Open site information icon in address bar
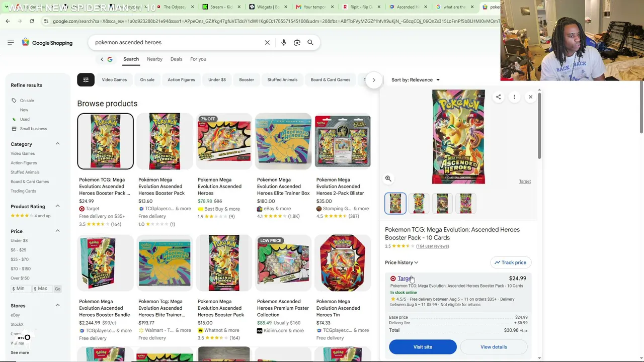This screenshot has width=644, height=362. click(x=46, y=21)
